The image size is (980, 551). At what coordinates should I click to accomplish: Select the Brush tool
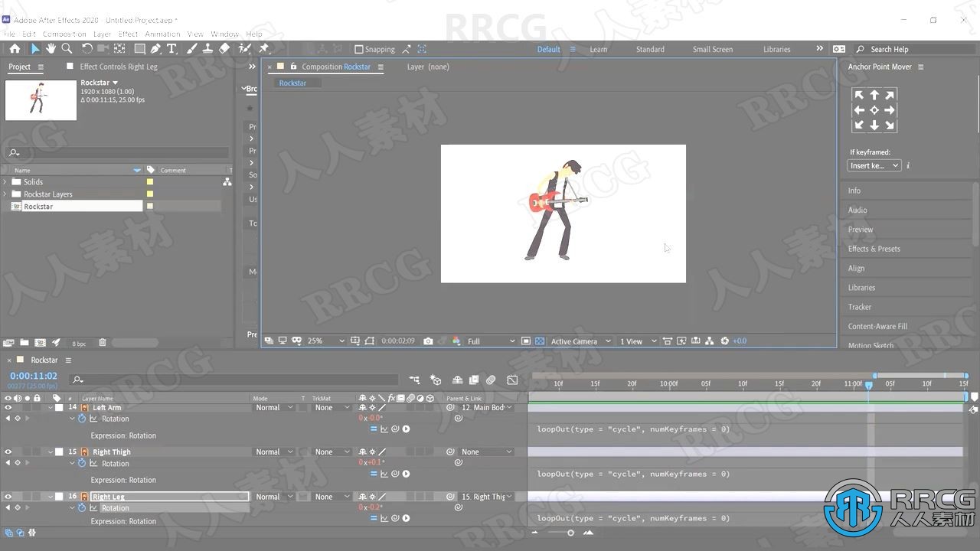pyautogui.click(x=192, y=48)
